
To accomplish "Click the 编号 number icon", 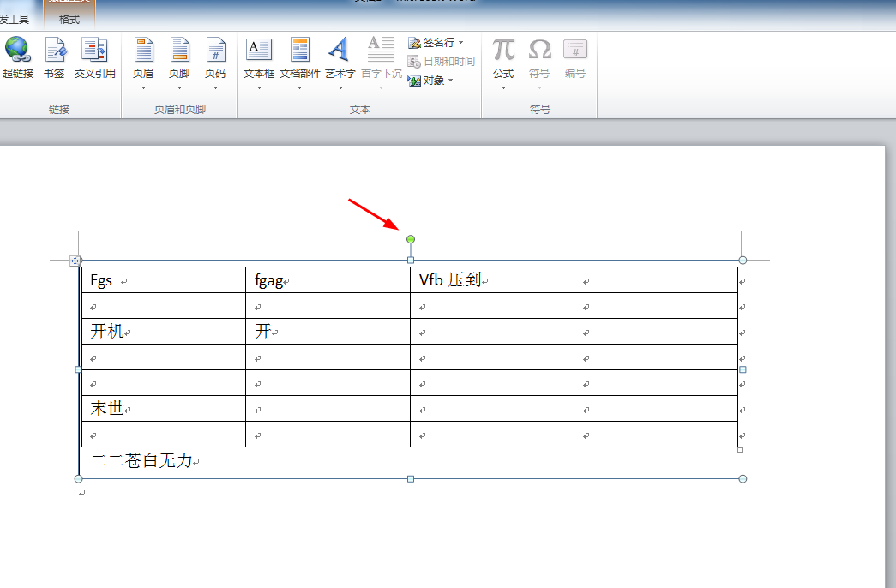I will [575, 50].
